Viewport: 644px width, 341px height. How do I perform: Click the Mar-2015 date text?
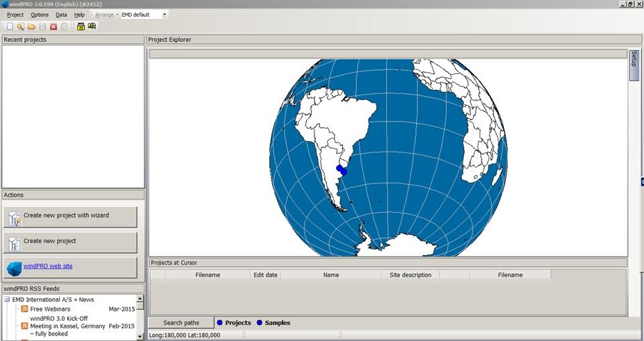[121, 309]
